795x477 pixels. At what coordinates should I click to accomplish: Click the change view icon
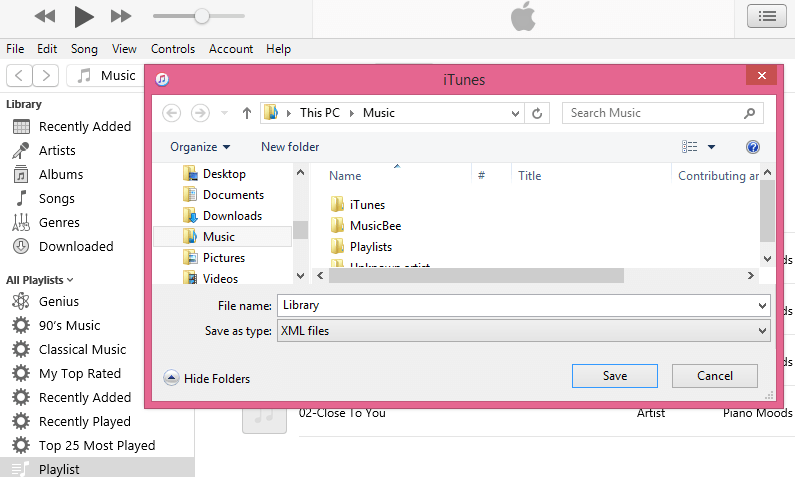[689, 147]
